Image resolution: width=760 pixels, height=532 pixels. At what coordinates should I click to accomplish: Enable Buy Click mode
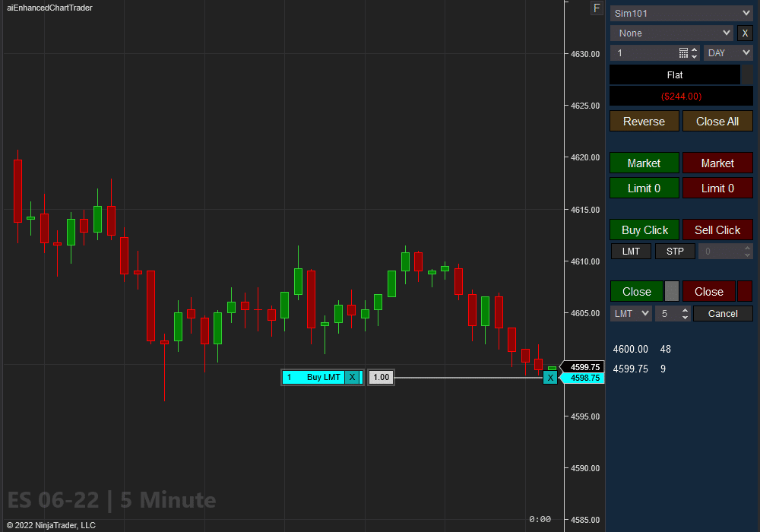(x=644, y=230)
